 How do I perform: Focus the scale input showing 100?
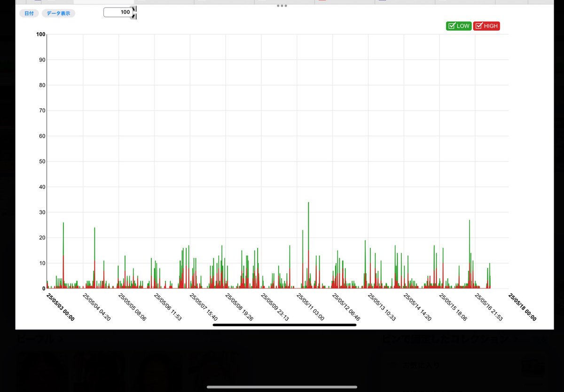118,12
